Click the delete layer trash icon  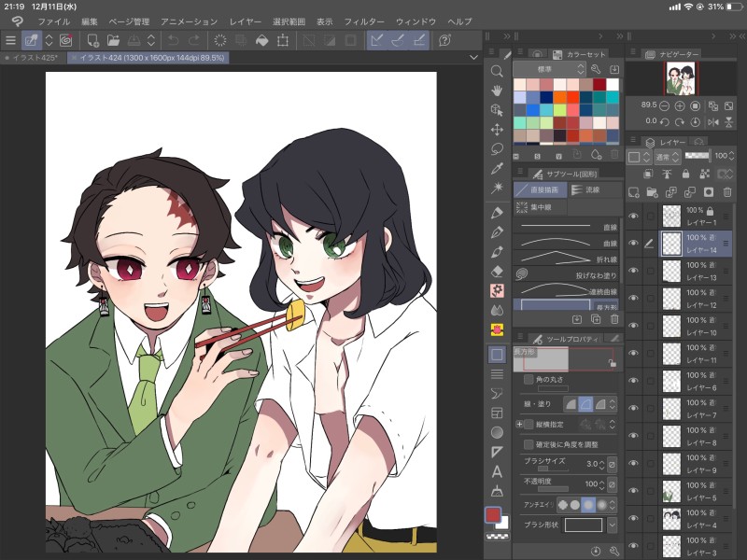pos(727,192)
